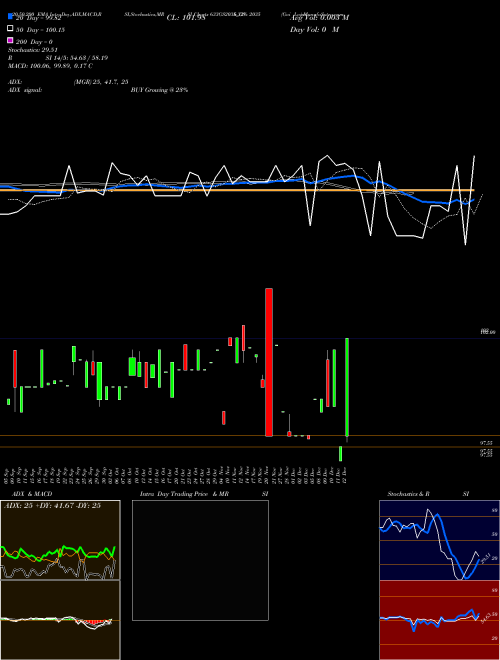Screen dimensions: 500x660
Task: Click the 'Avg Vol: 0.003 M' readout
Action: pyautogui.click(x=320, y=18)
